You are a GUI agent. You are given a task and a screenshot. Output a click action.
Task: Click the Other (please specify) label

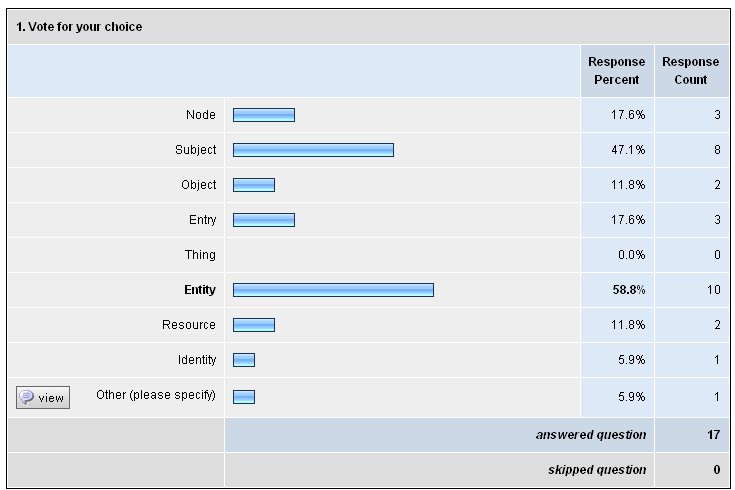pyautogui.click(x=156, y=395)
